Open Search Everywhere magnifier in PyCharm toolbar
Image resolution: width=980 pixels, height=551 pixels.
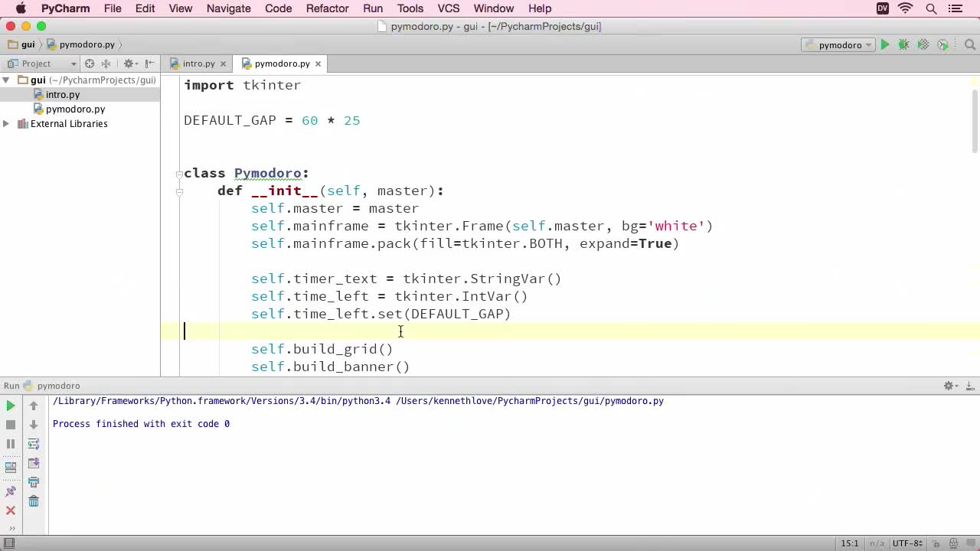tap(969, 45)
